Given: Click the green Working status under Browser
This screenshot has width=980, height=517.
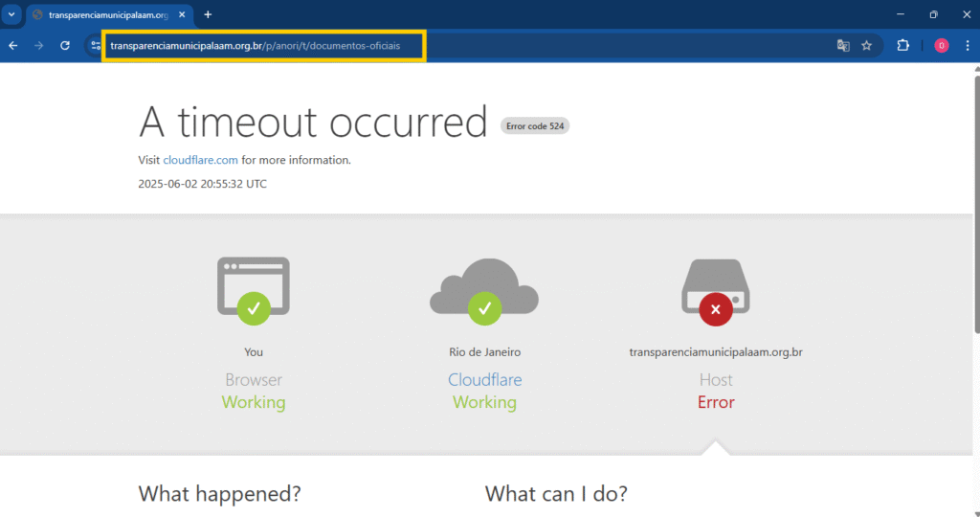Looking at the screenshot, I should point(253,402).
